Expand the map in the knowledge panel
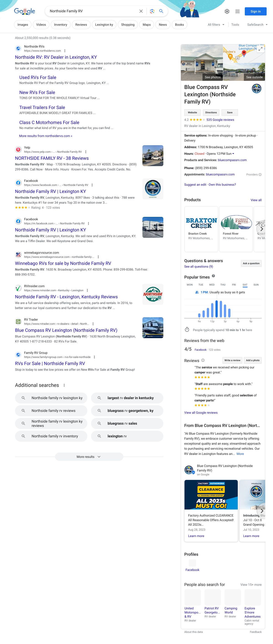The width and height of the screenshot is (273, 644). point(260,49)
